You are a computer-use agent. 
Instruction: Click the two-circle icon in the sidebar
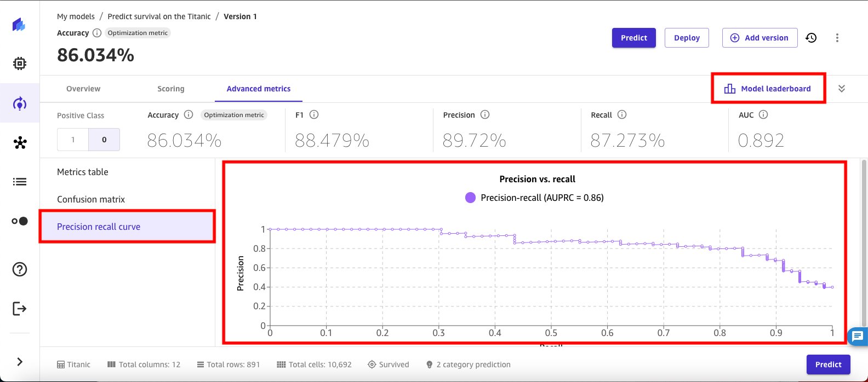(x=20, y=221)
